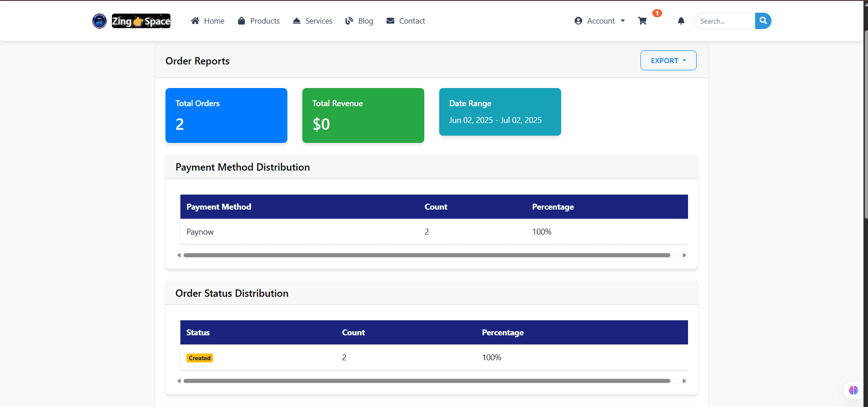This screenshot has height=407, width=868.
Task: Click the page vertical scrollbar
Action: click(x=866, y=126)
